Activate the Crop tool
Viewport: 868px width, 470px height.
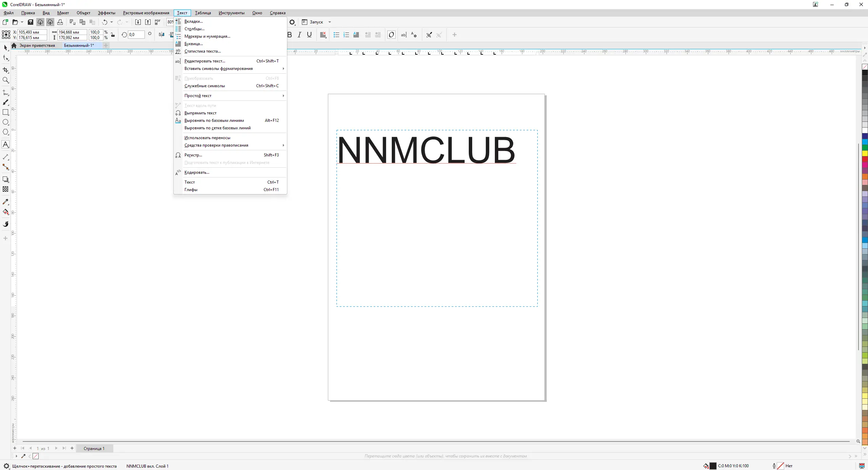click(x=5, y=70)
